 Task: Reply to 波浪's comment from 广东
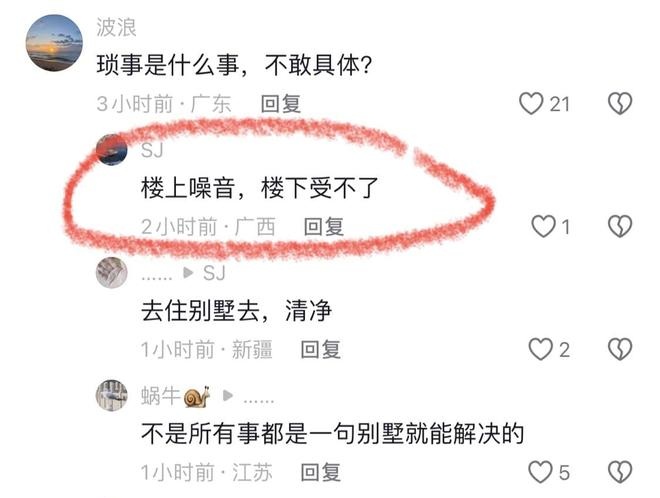click(x=281, y=104)
